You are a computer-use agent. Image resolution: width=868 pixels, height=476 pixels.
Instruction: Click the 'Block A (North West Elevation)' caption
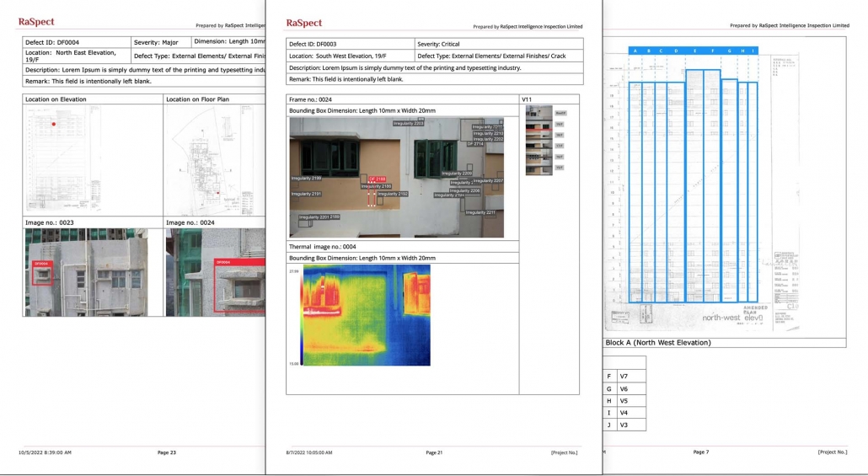pos(658,343)
